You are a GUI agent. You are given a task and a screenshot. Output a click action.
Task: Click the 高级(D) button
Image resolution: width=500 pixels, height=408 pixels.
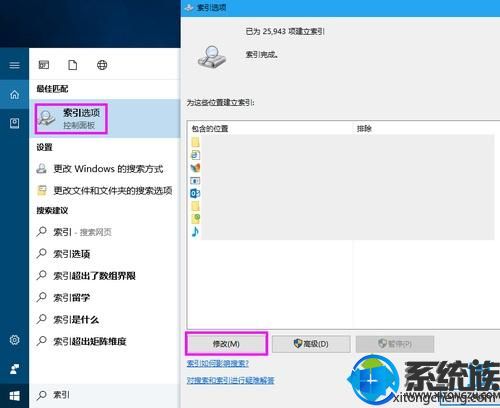[311, 344]
